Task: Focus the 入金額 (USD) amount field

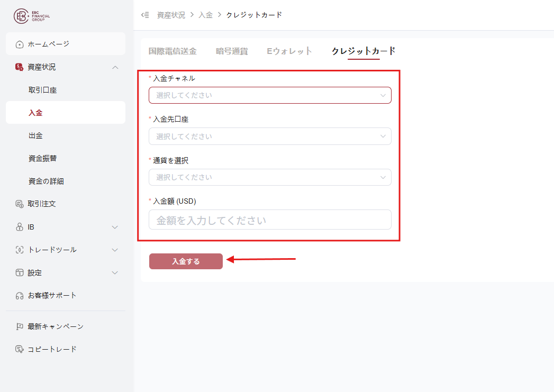Action: [270, 220]
